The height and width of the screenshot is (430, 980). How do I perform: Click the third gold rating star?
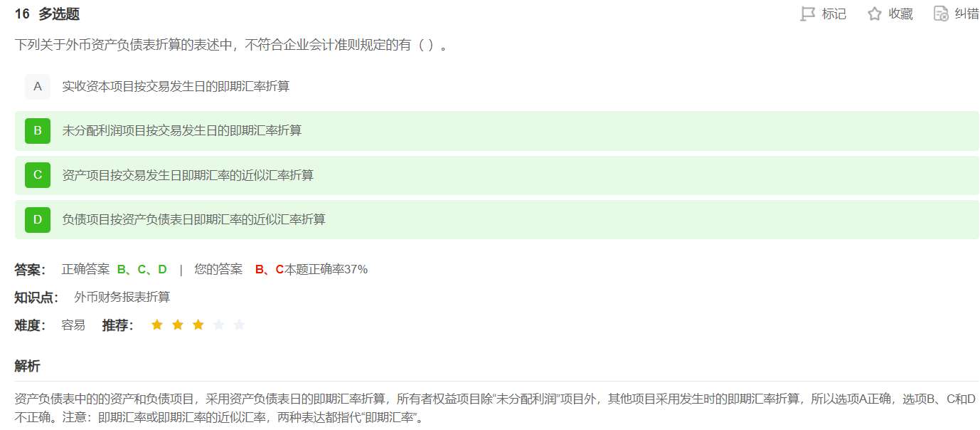point(198,325)
